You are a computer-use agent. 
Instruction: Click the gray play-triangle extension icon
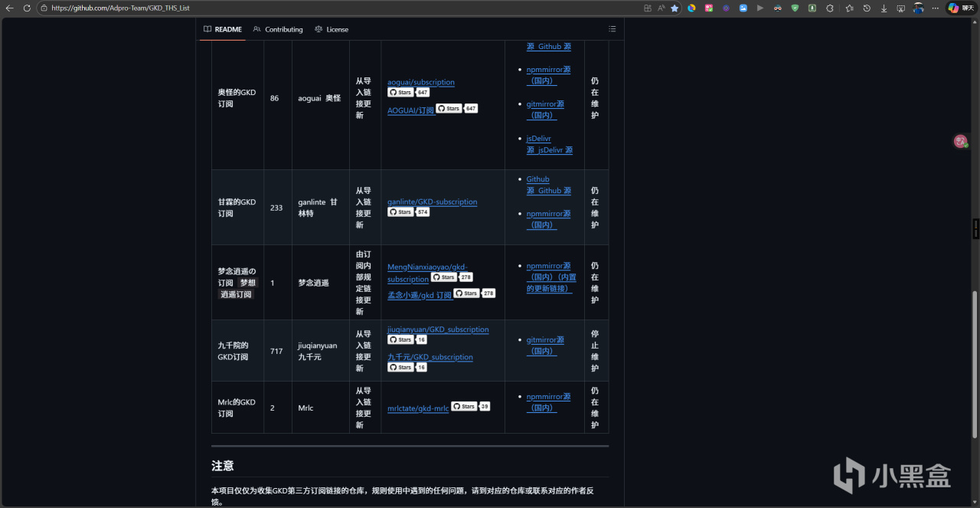tap(759, 8)
